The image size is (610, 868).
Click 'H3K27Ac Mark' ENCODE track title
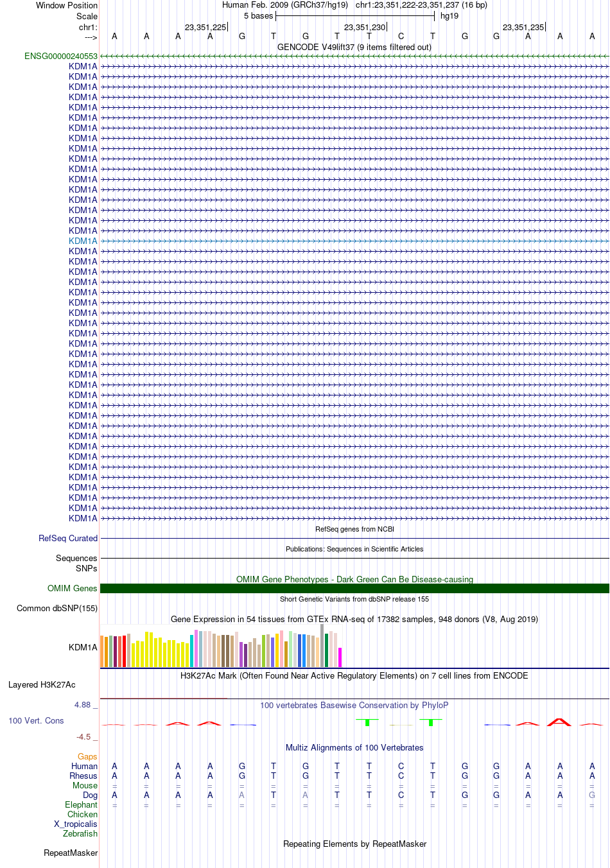click(354, 676)
